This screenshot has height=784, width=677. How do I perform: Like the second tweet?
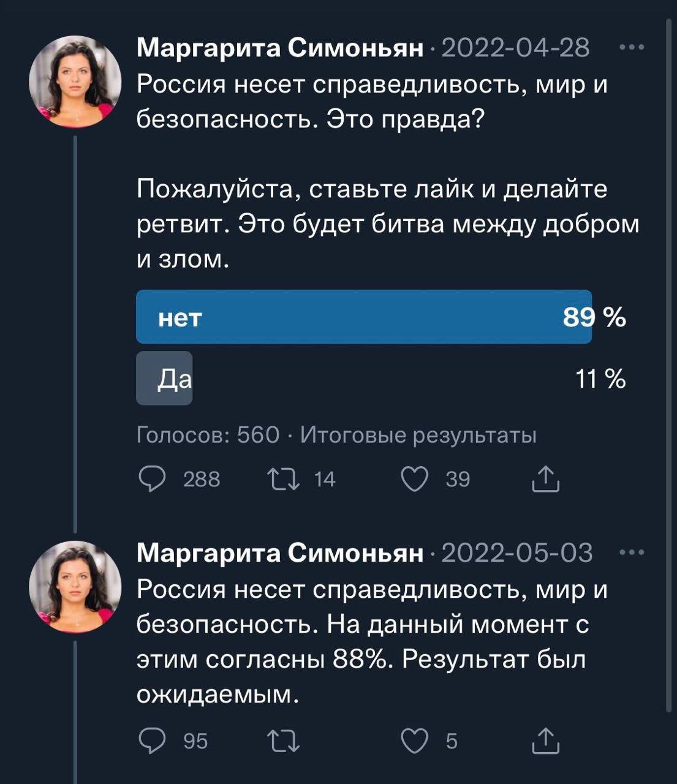point(414,741)
